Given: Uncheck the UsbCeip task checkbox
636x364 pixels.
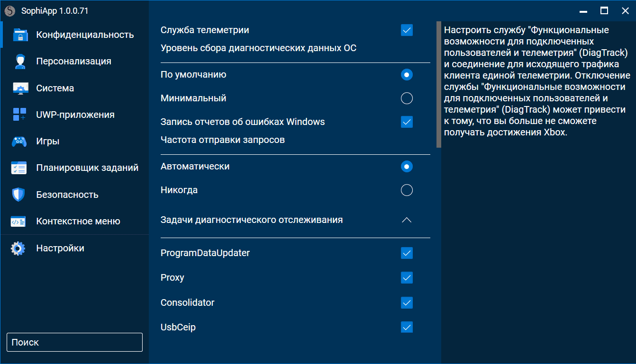Looking at the screenshot, I should pyautogui.click(x=407, y=327).
